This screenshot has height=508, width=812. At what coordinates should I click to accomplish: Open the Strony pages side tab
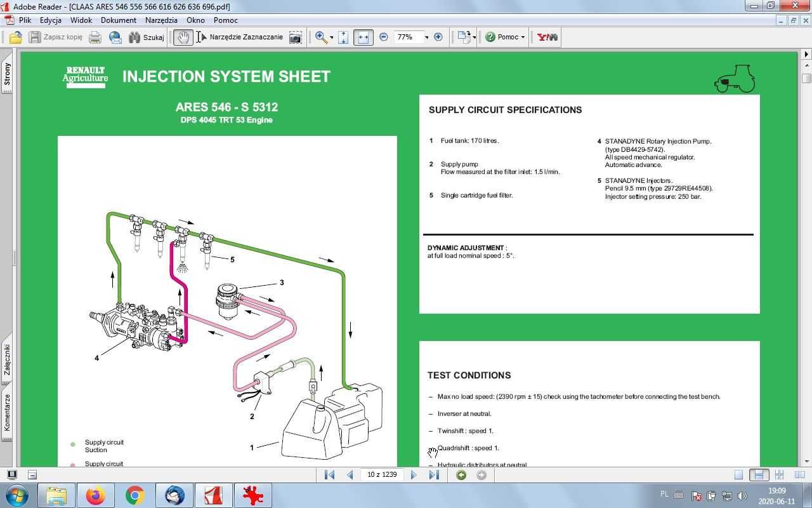tap(7, 74)
